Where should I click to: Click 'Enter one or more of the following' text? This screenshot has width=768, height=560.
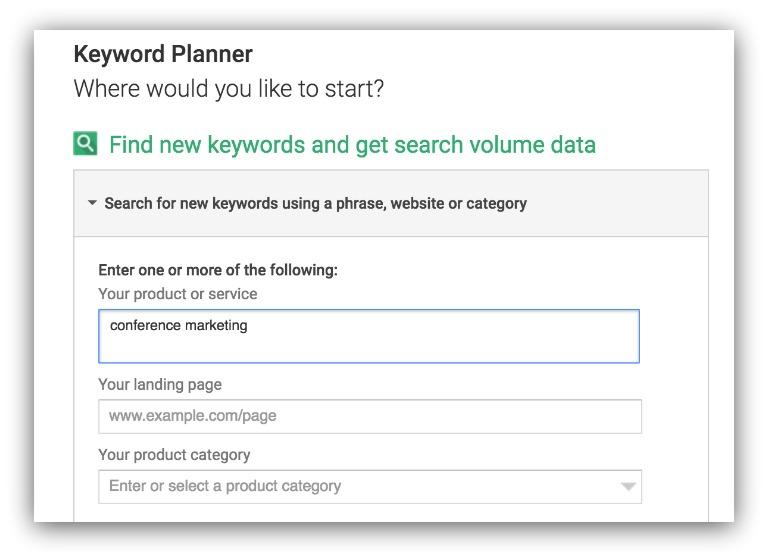[x=218, y=270]
